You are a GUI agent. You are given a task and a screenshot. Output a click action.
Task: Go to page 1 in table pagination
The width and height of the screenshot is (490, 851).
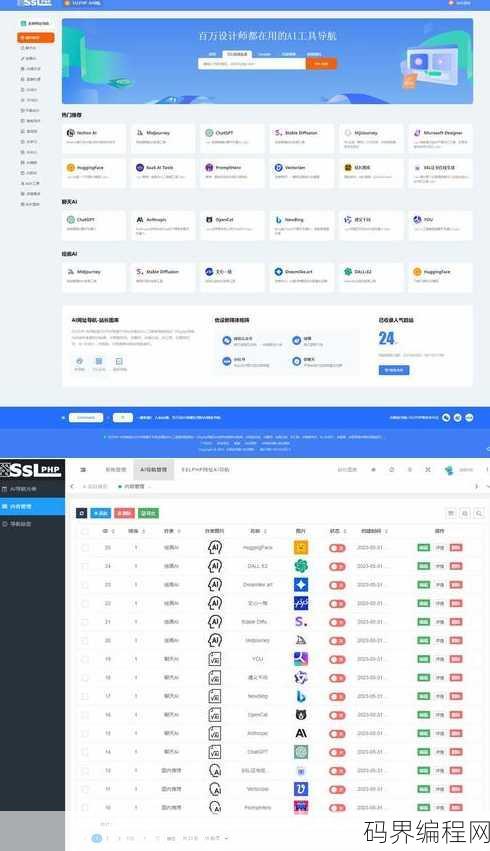(97, 838)
